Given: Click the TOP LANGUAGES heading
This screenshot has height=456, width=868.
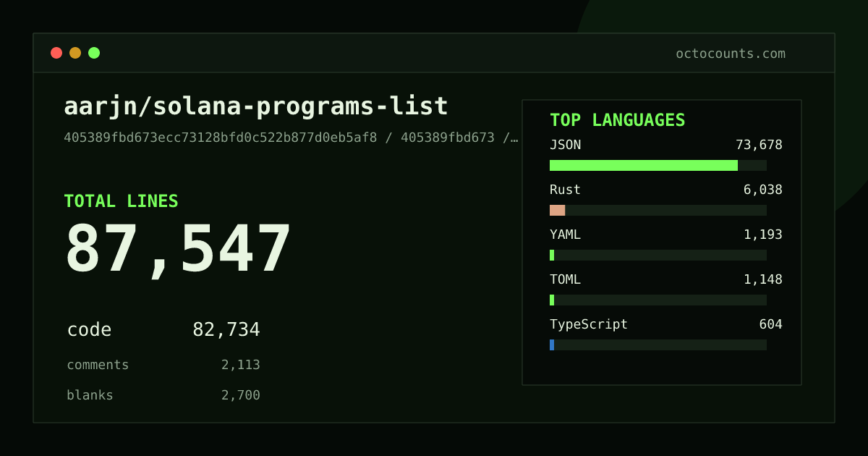Looking at the screenshot, I should tap(618, 120).
